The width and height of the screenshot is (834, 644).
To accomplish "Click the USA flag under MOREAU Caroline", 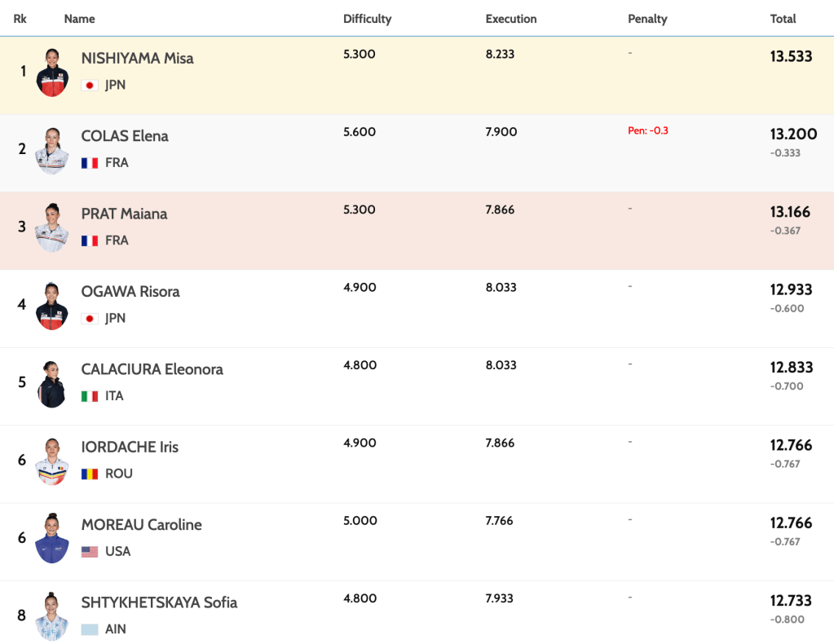I will click(90, 552).
